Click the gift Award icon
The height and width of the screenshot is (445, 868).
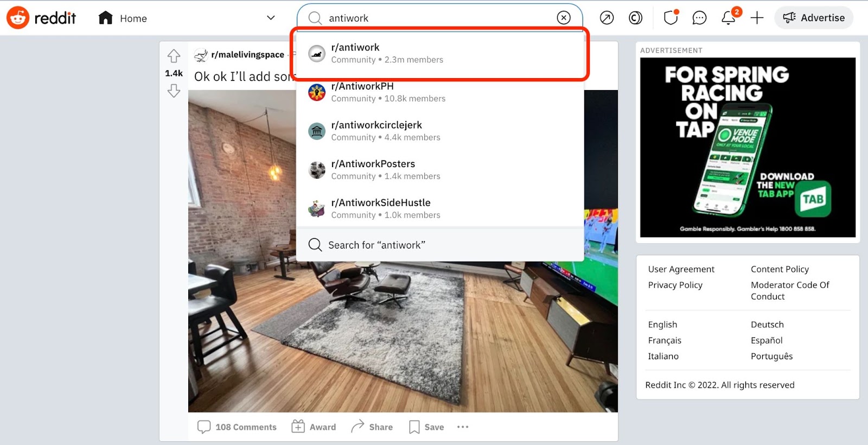(x=298, y=427)
